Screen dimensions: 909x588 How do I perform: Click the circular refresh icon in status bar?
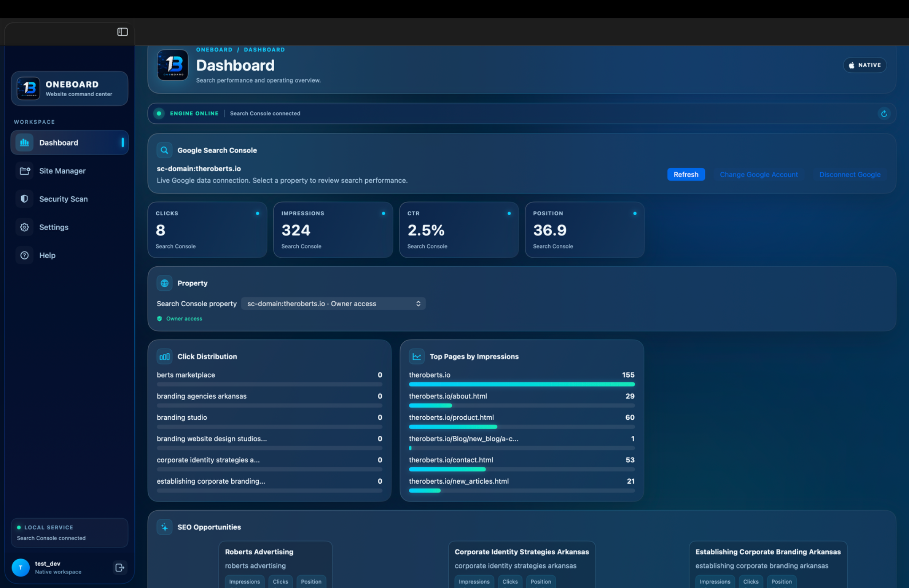click(x=884, y=114)
